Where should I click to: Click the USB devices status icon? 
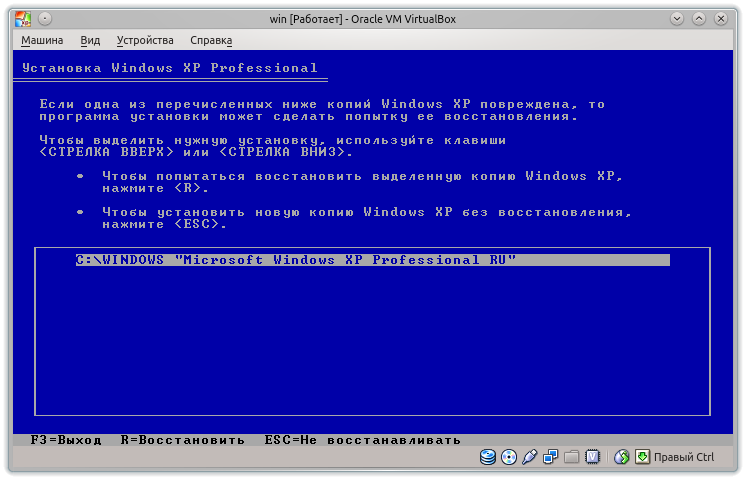point(530,458)
